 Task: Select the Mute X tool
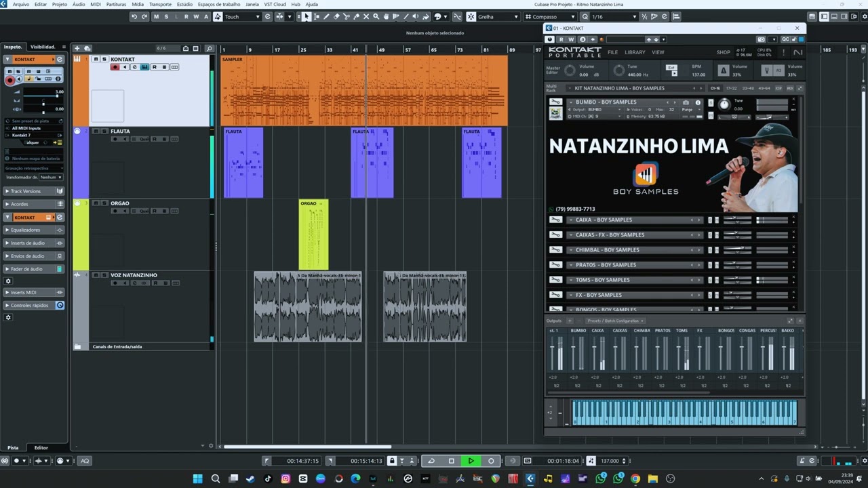[366, 16]
